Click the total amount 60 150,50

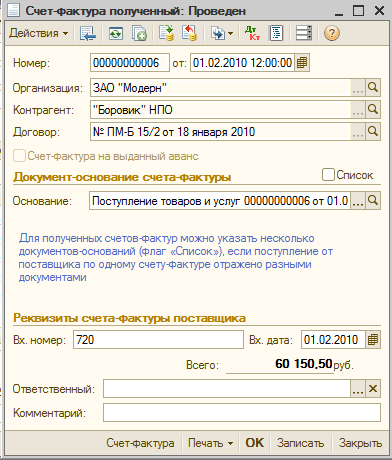pyautogui.click(x=304, y=364)
